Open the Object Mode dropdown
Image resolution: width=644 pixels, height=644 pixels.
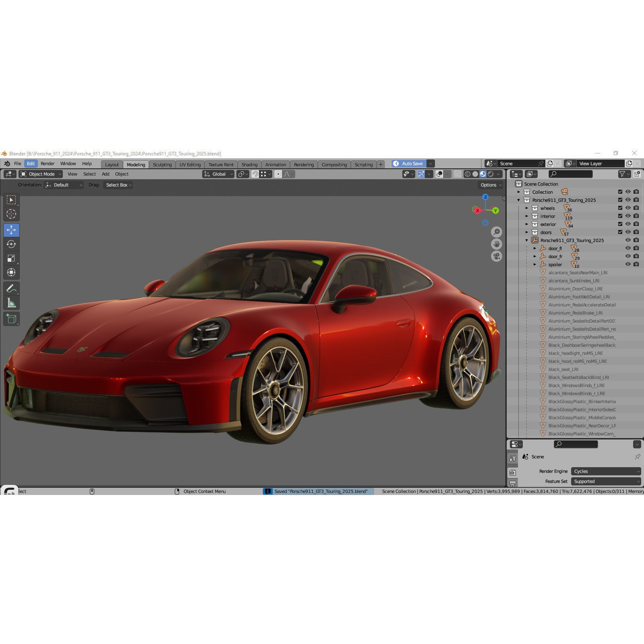[x=41, y=174]
